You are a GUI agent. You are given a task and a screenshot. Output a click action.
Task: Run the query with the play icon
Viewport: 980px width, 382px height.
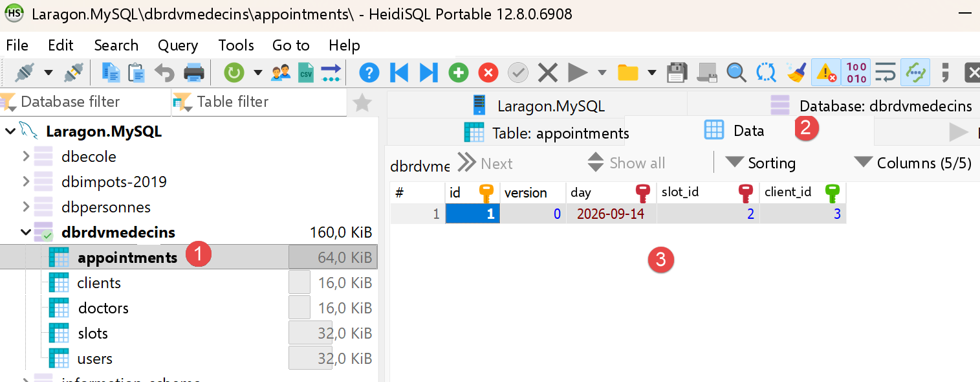[x=577, y=73]
